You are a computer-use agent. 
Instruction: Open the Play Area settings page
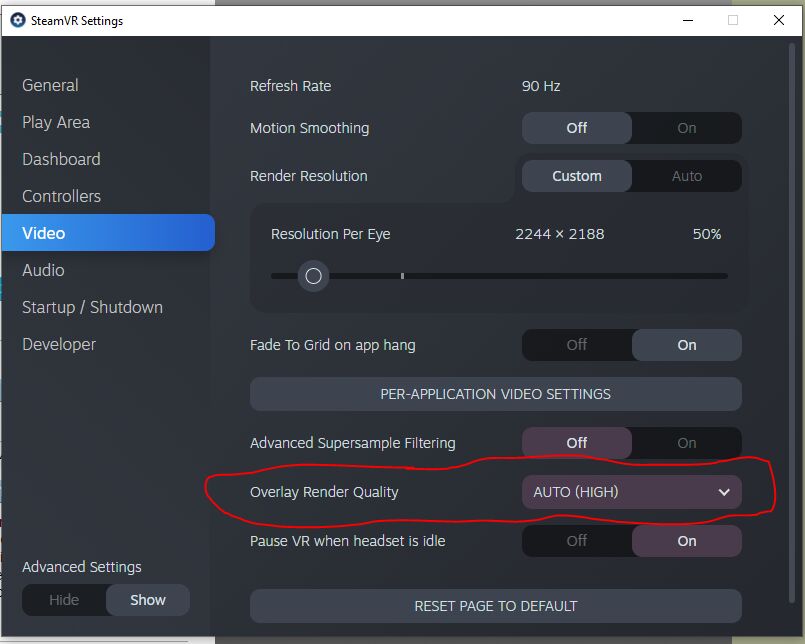pos(56,122)
